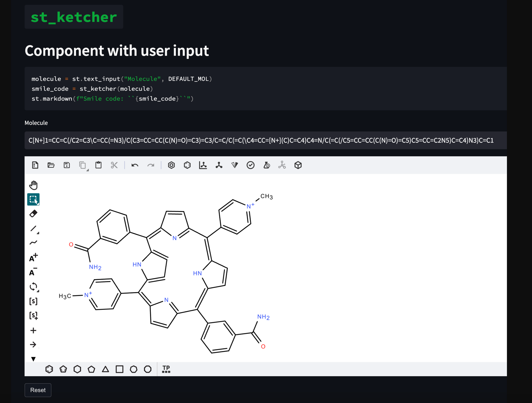Activate the Eraser tool
This screenshot has width=532, height=403.
click(34, 214)
